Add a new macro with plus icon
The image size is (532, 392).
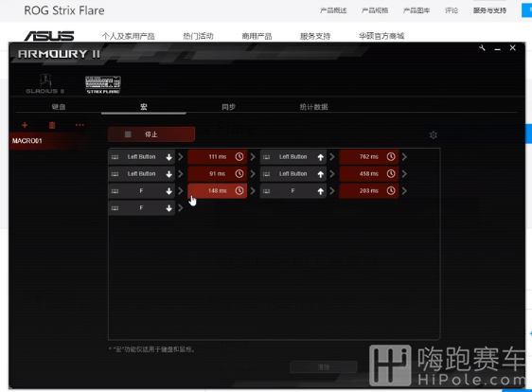(25, 125)
